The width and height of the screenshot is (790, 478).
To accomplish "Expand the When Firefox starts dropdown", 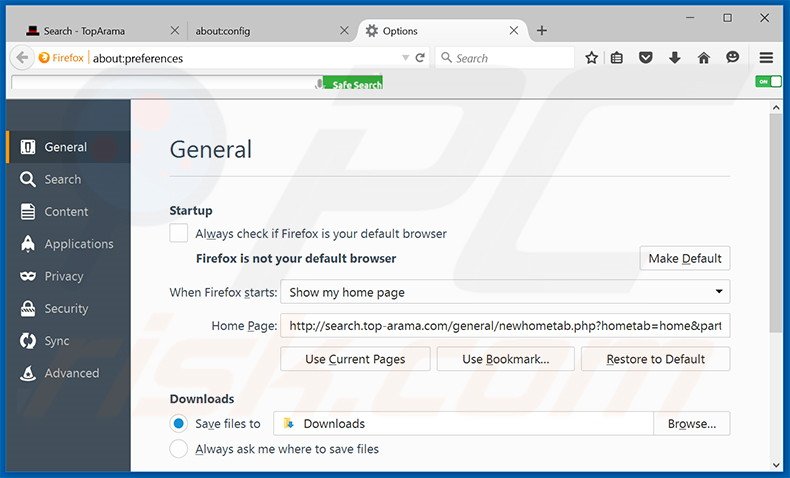I will coord(505,292).
